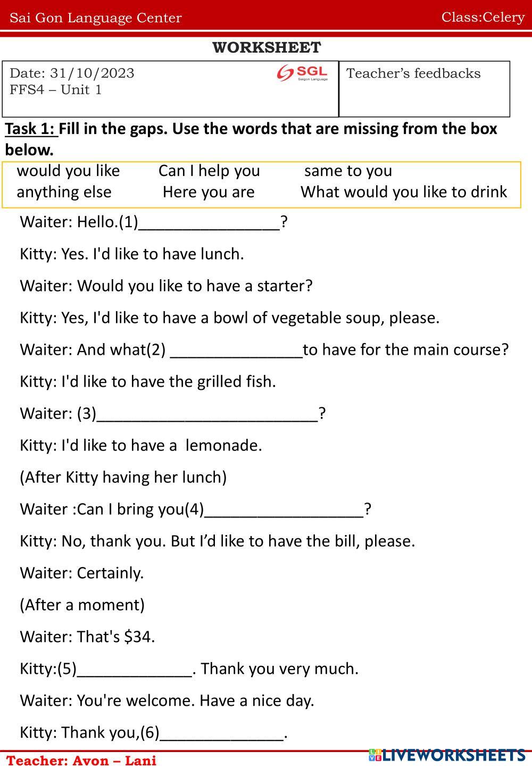The width and height of the screenshot is (532, 768).
Task: Click blank (1) after Waiter: Hello
Action: [x=209, y=222]
